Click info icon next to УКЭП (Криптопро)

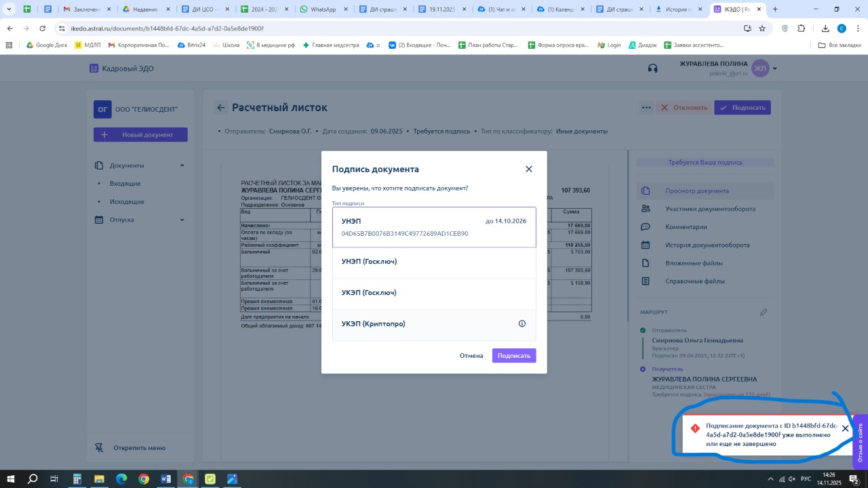pos(522,324)
